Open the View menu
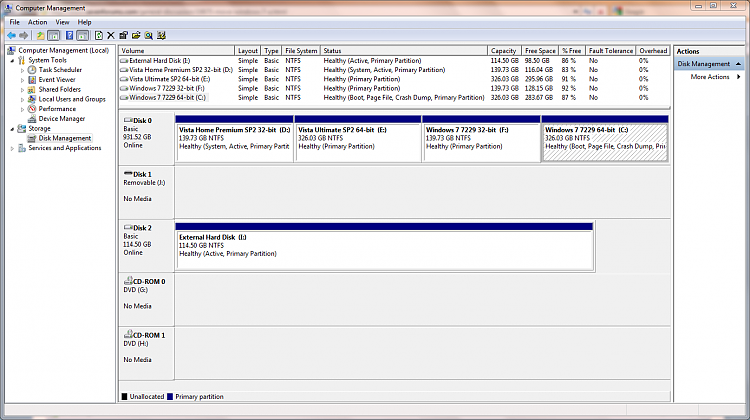 pyautogui.click(x=62, y=22)
